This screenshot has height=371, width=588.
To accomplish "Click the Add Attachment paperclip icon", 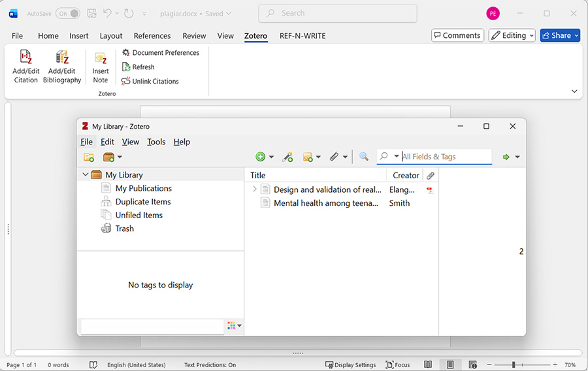I will 334,157.
